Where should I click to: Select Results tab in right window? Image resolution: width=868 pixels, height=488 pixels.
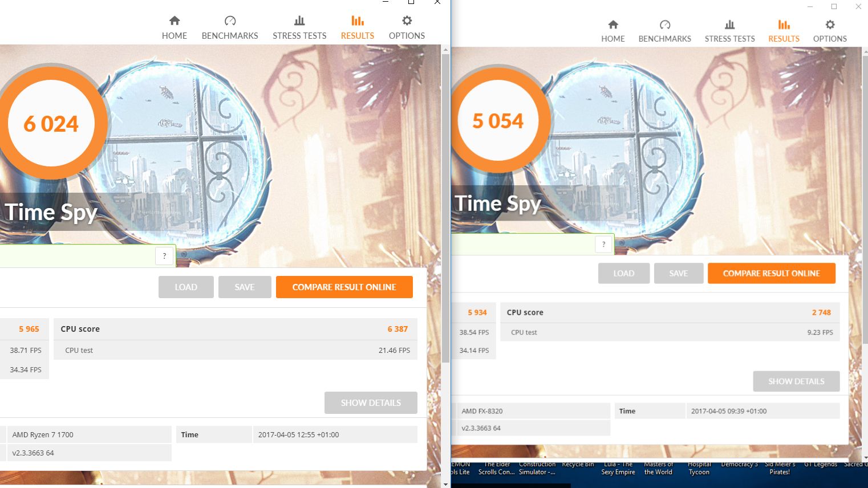tap(784, 31)
